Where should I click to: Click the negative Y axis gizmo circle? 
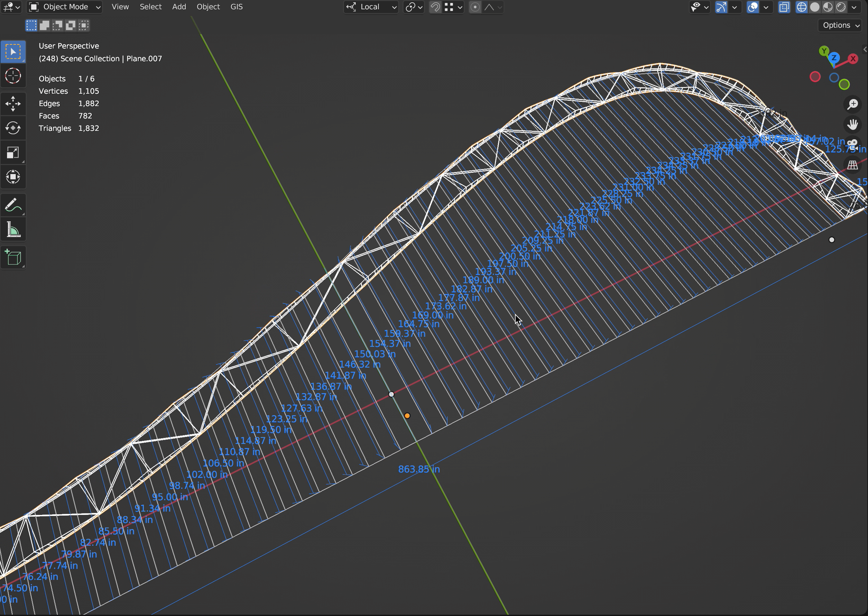point(844,84)
